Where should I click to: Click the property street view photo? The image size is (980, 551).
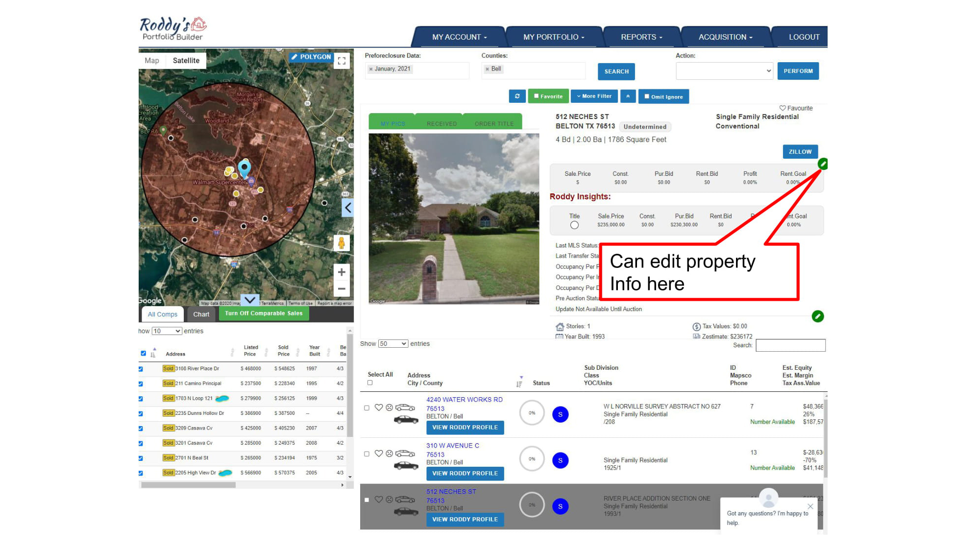coord(454,219)
